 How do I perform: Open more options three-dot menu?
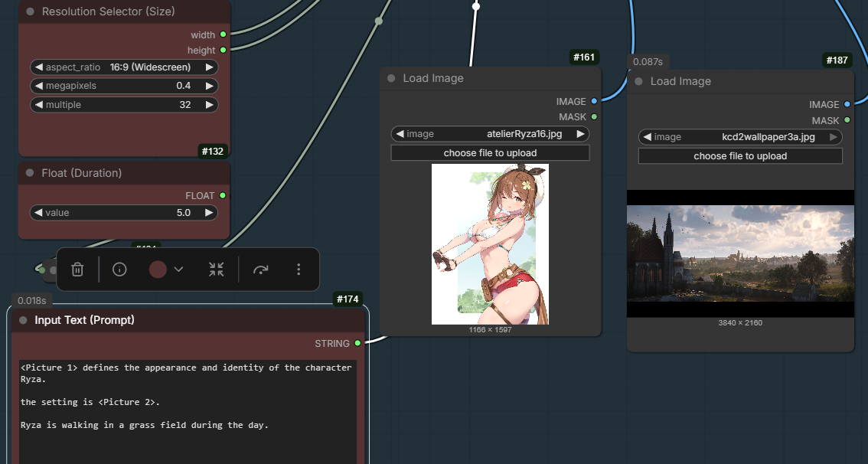[x=299, y=270]
